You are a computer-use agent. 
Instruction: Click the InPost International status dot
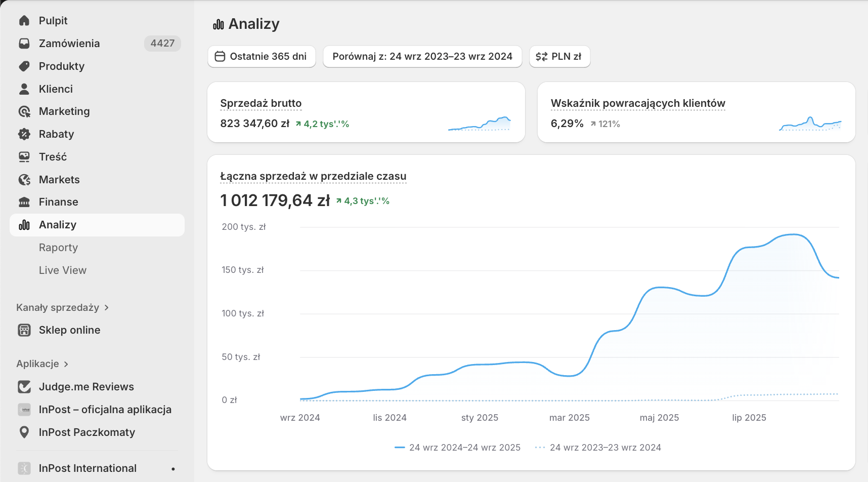pos(173,469)
